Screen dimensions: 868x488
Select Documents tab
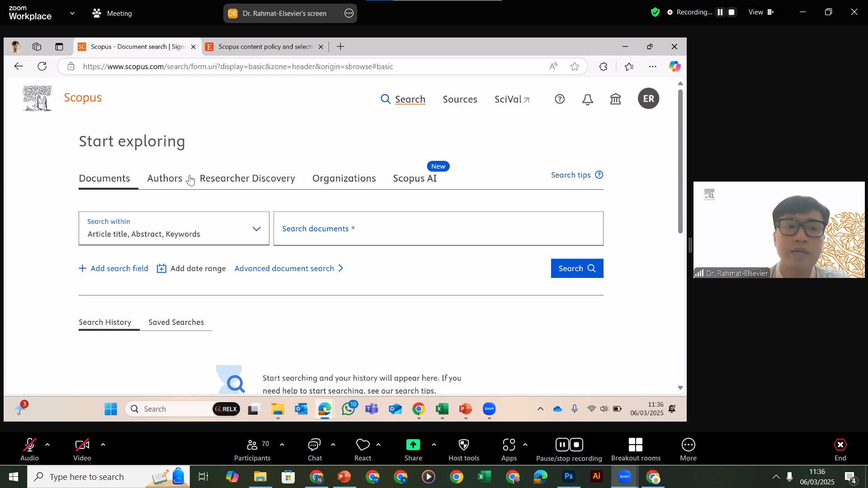[x=104, y=178]
